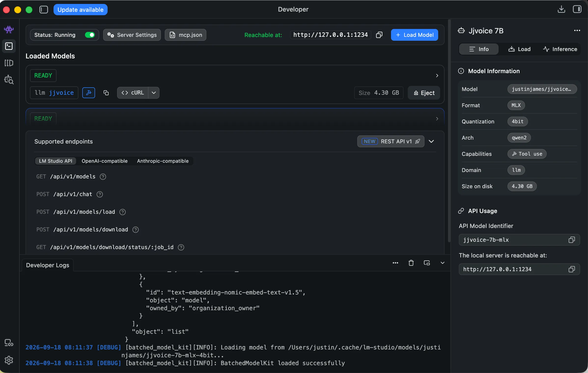Switch to the Load tab
The width and height of the screenshot is (588, 373).
coord(519,49)
